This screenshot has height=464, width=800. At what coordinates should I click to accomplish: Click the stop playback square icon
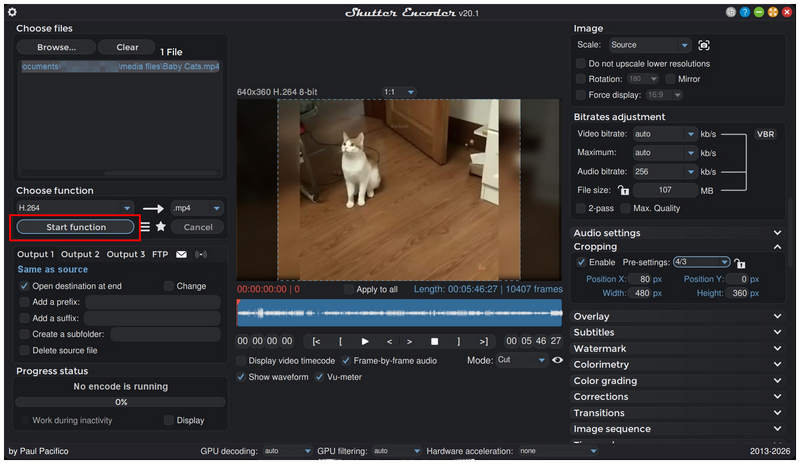[x=434, y=341]
